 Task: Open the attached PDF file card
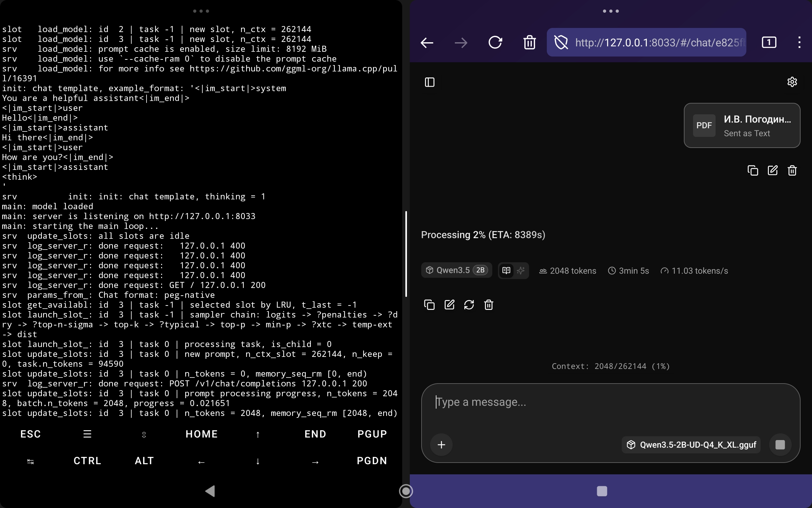[x=742, y=125]
